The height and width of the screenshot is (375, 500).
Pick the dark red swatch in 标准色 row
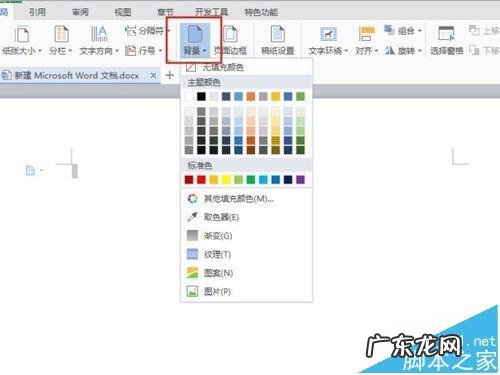189,180
